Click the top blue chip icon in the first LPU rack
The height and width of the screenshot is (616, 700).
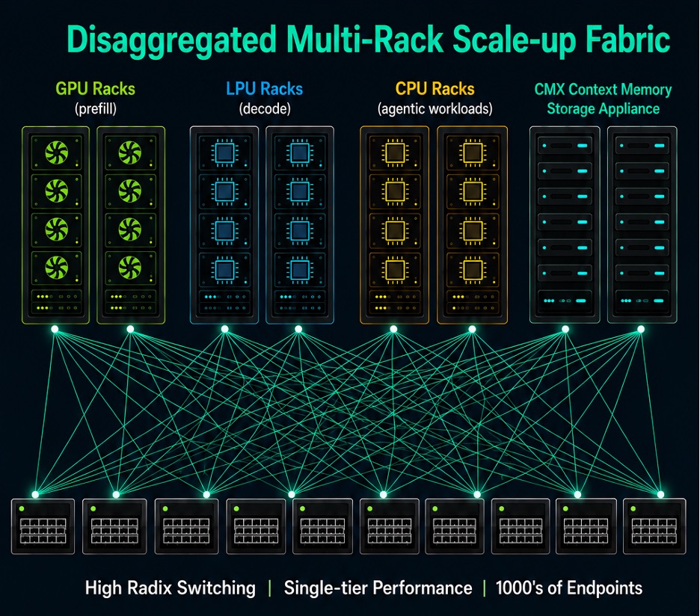tap(224, 153)
